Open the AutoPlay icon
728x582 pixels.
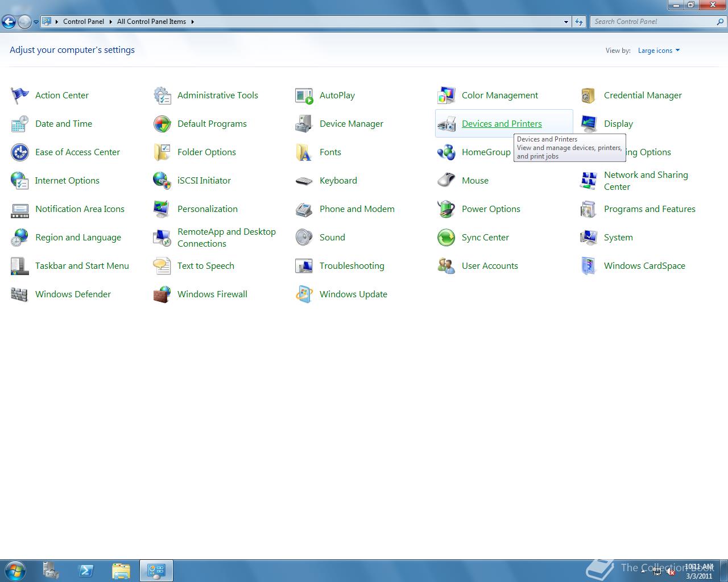(x=304, y=95)
